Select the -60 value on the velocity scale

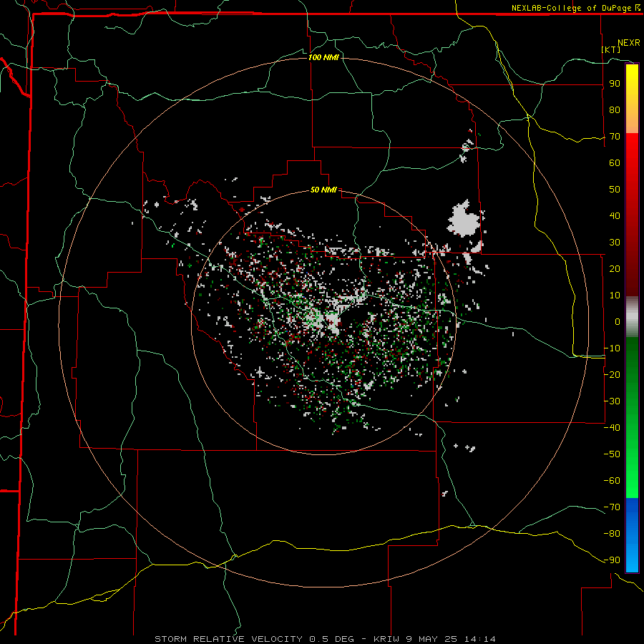[x=612, y=481]
